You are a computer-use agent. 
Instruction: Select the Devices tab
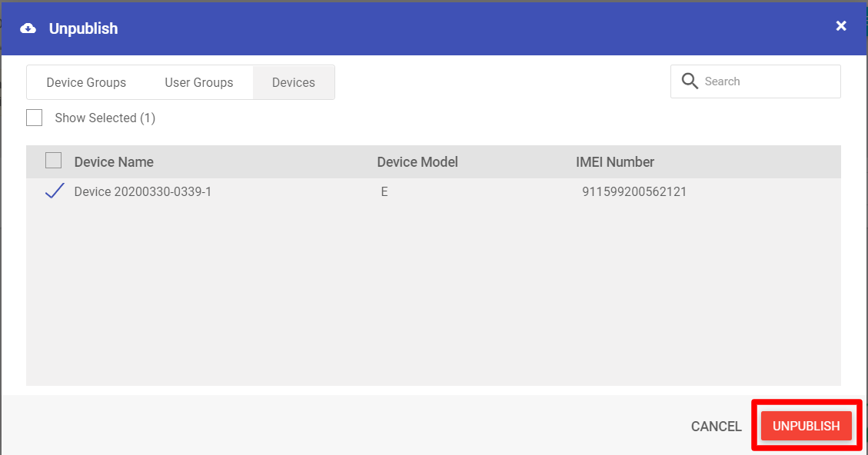coord(294,82)
